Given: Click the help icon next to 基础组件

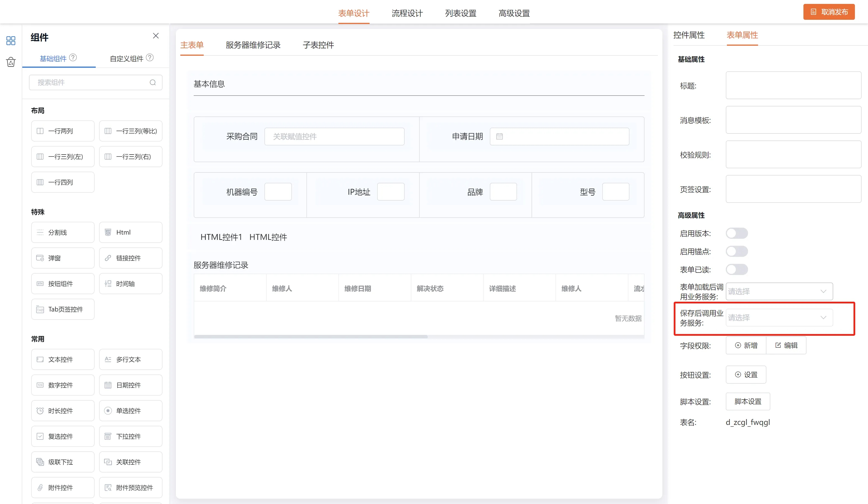Looking at the screenshot, I should [73, 58].
